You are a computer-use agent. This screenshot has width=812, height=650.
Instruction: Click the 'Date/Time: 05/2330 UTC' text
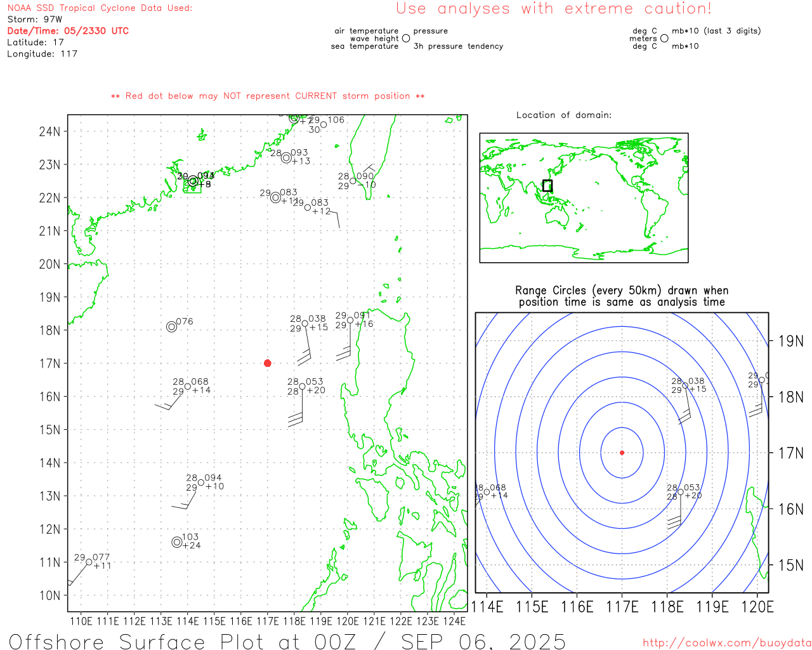pyautogui.click(x=68, y=31)
